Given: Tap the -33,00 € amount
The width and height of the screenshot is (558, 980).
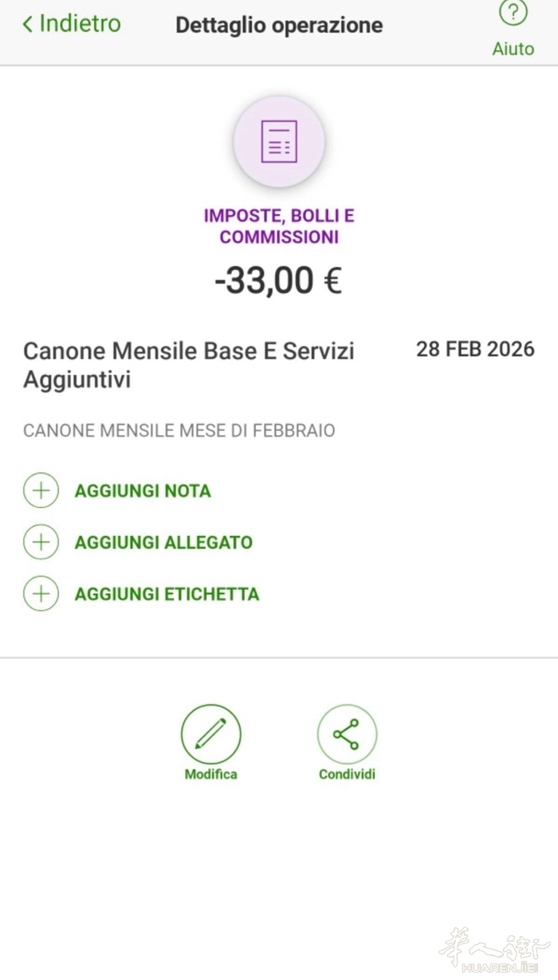Looking at the screenshot, I should click(x=278, y=281).
